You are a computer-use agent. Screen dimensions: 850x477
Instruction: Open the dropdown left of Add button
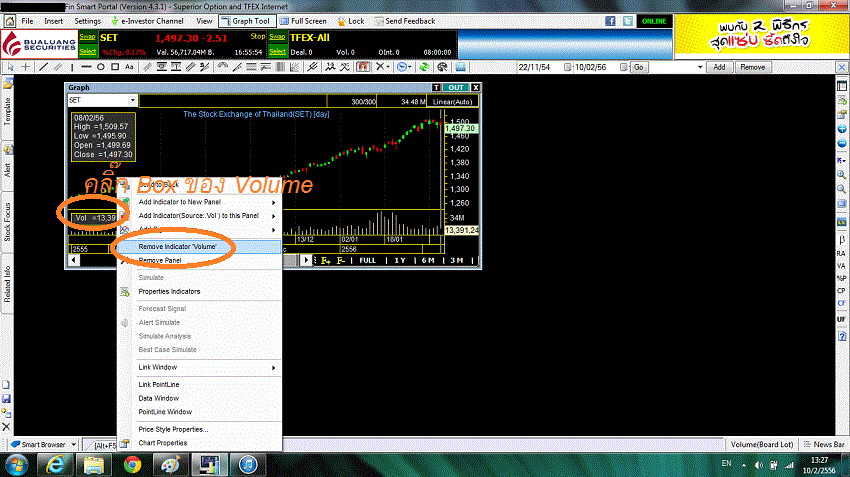[700, 67]
